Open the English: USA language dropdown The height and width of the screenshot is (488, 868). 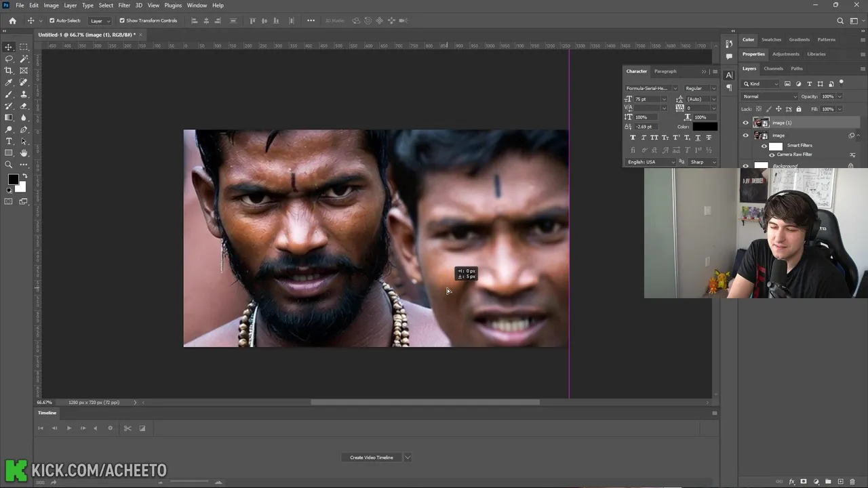point(651,162)
